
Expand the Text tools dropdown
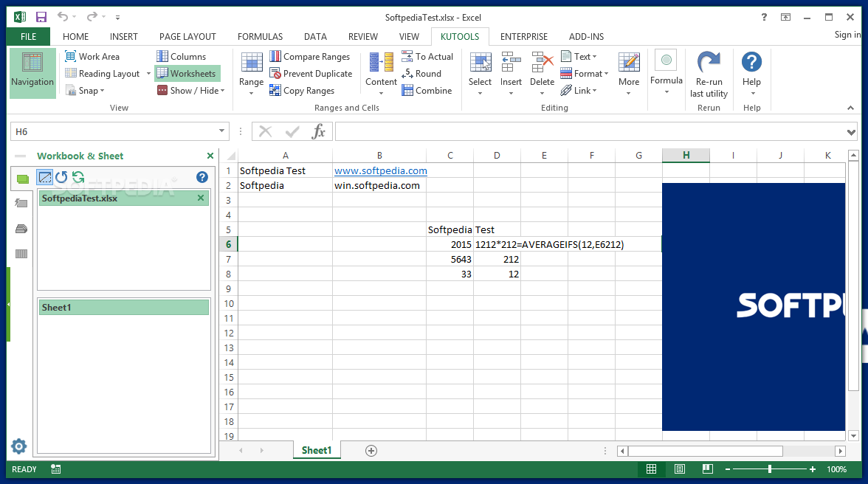click(579, 56)
